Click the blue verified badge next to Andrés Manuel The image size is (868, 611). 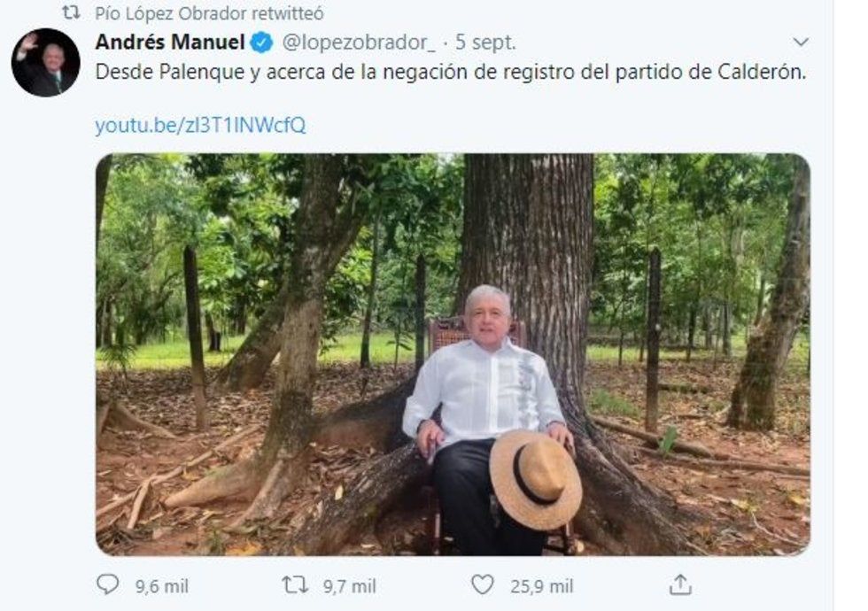[262, 43]
